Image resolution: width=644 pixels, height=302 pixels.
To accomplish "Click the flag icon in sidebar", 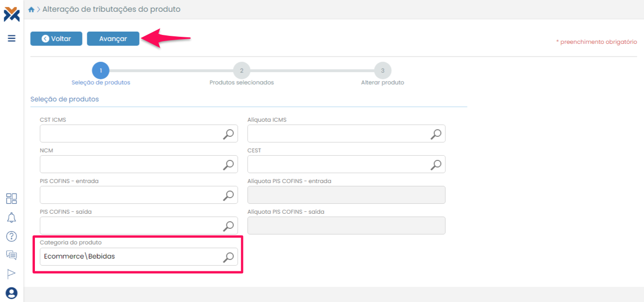I will (x=12, y=274).
